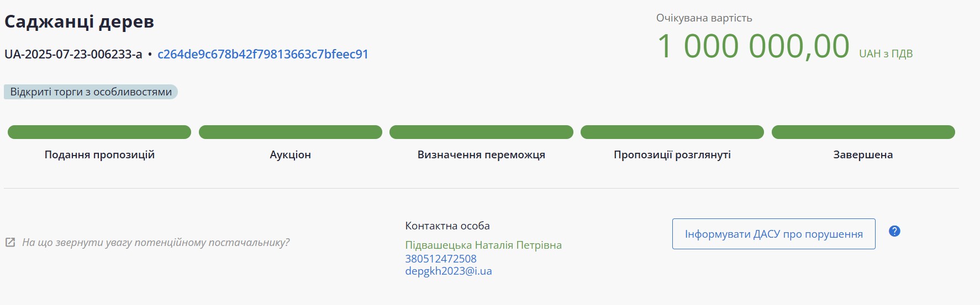The image size is (980, 305).
Task: Click the phone number 380512472508
Action: 440,259
